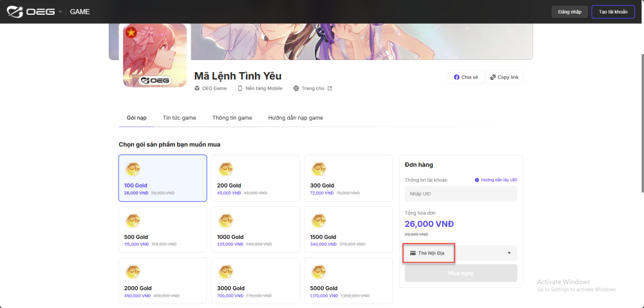The width and height of the screenshot is (644, 308).
Task: Click the 300 Gold coin icon
Action: click(318, 169)
